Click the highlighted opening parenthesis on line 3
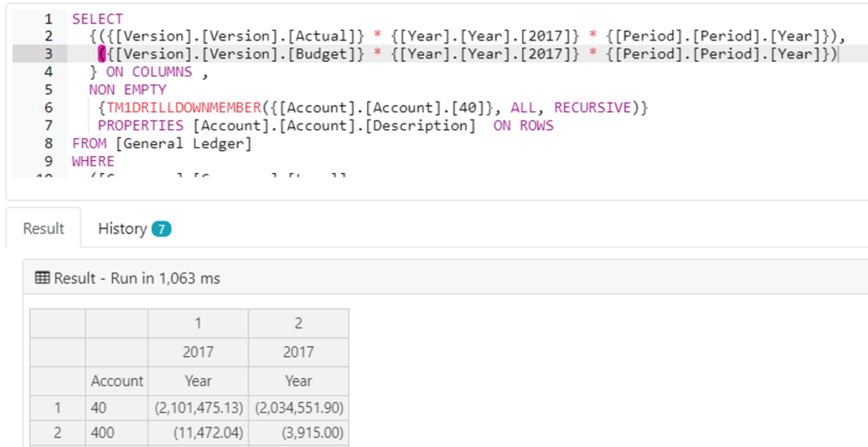Image resolution: width=868 pixels, height=447 pixels. tap(102, 54)
